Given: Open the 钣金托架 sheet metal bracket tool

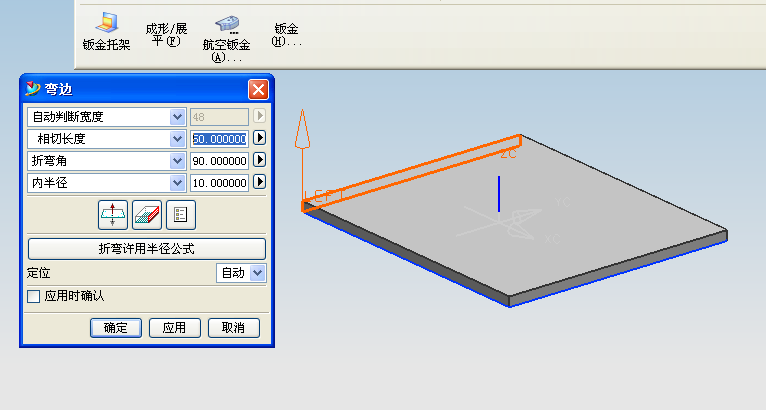Looking at the screenshot, I should [106, 32].
